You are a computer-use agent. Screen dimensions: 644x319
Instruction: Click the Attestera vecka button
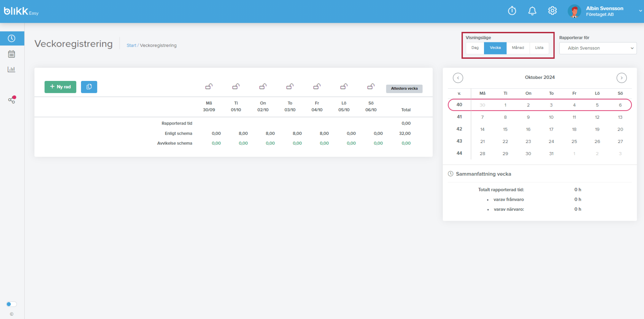(404, 89)
